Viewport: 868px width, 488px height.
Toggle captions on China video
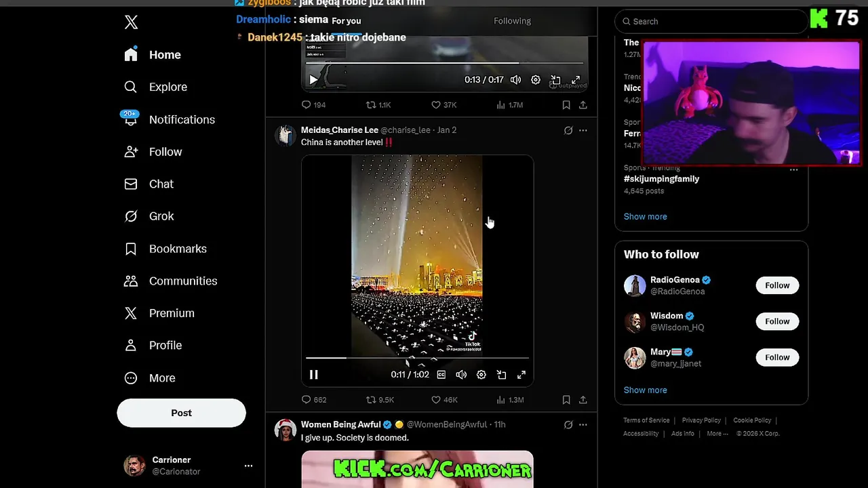(441, 375)
